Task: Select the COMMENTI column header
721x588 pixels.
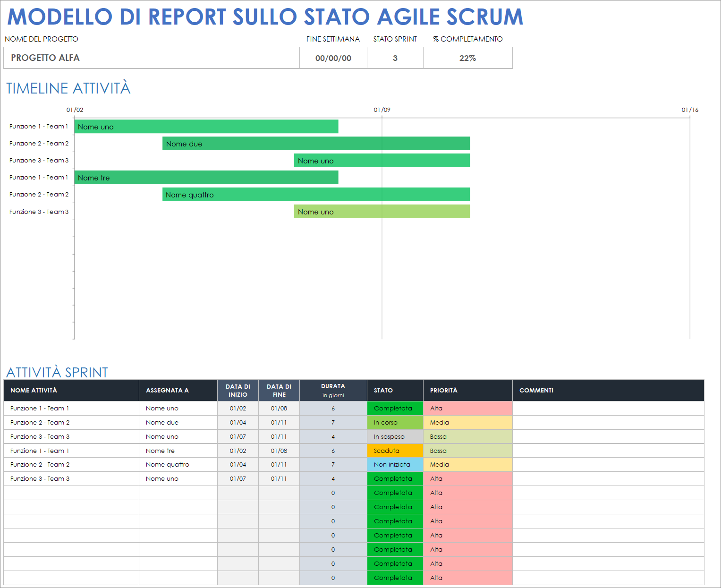Action: [608, 390]
